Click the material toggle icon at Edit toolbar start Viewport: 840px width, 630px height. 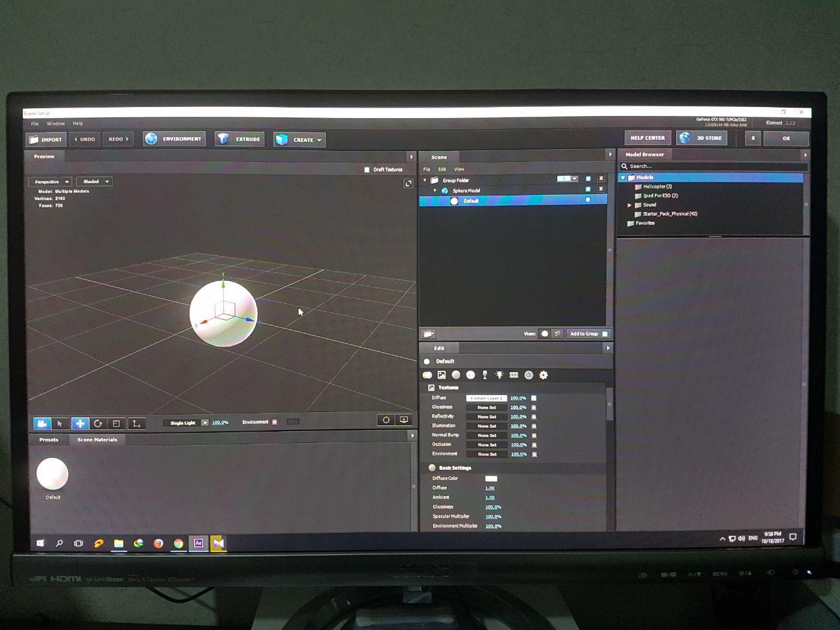(427, 375)
